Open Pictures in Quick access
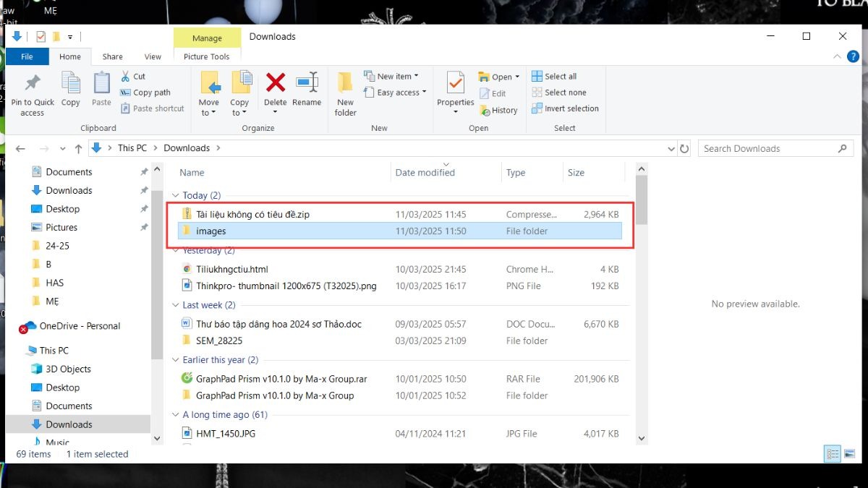 click(x=61, y=227)
